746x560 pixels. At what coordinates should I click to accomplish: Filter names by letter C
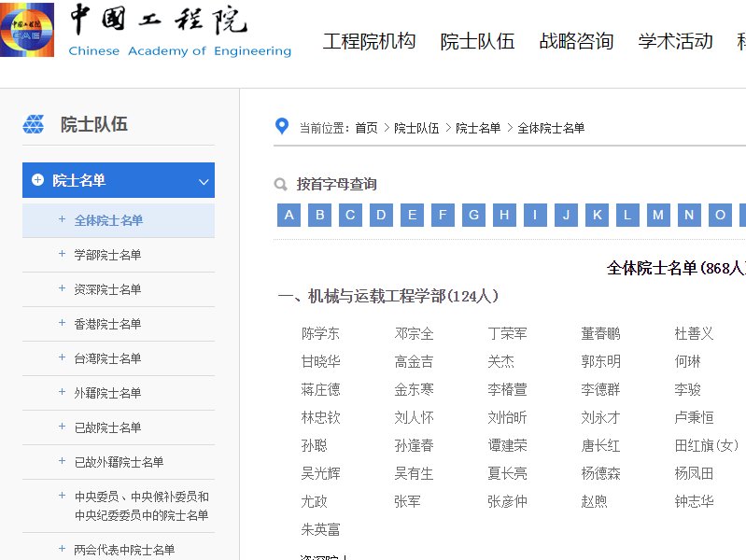tap(350, 215)
